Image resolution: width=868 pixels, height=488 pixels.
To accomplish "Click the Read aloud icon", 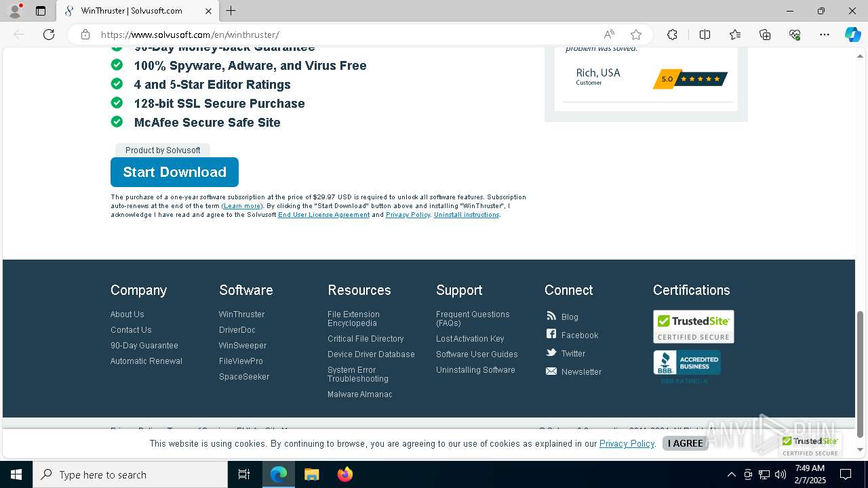I will click(609, 35).
